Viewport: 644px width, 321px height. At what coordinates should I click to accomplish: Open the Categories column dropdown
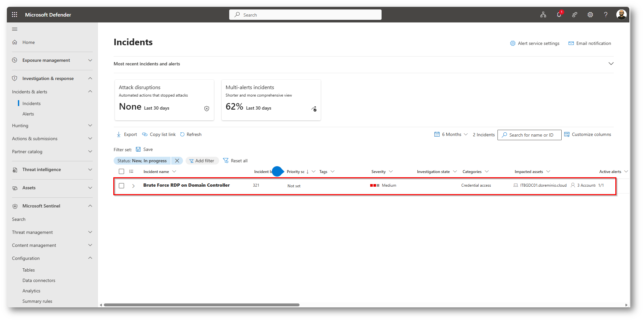pos(487,171)
